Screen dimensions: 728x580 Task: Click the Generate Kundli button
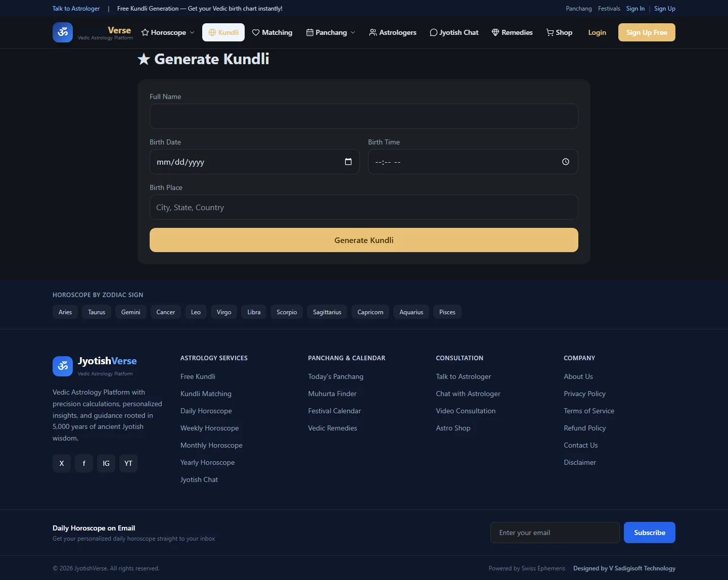[x=364, y=240]
